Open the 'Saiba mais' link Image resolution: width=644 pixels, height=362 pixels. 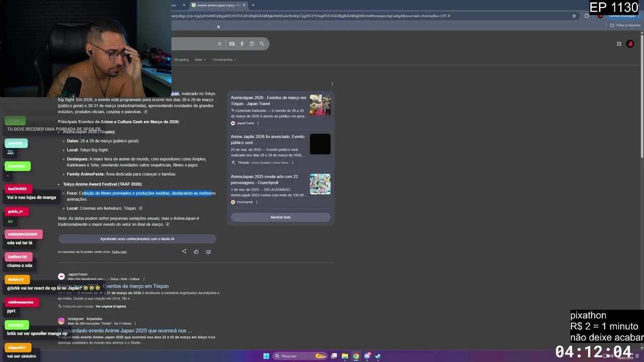point(119,252)
